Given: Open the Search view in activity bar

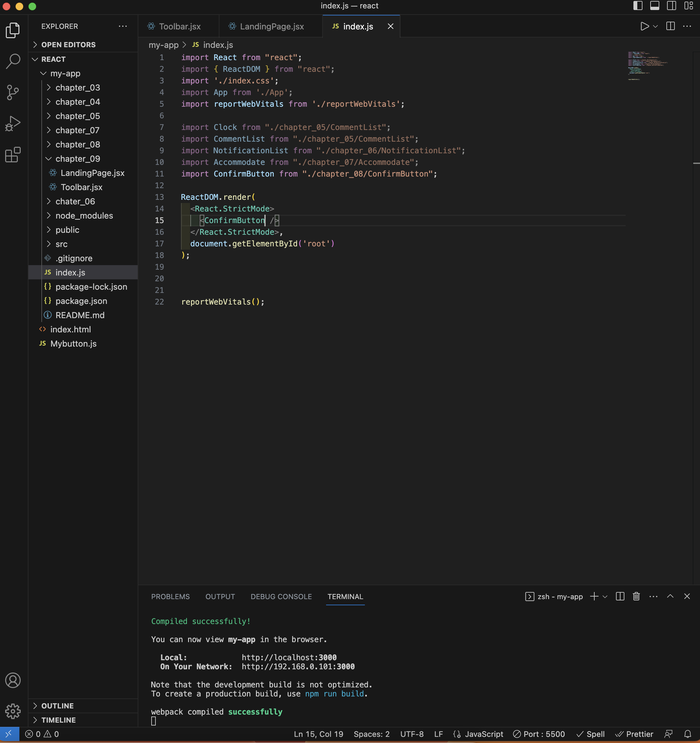Looking at the screenshot, I should (13, 61).
